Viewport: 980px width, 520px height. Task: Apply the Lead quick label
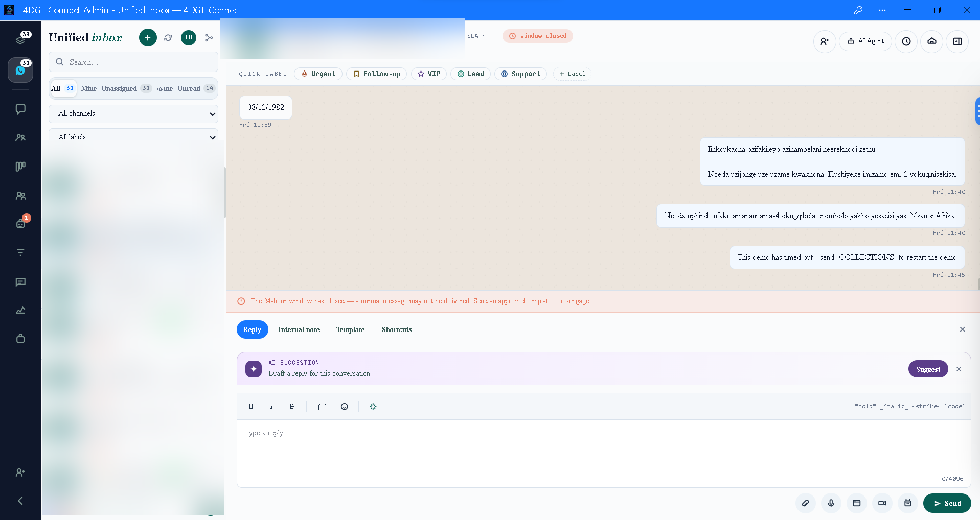point(470,74)
